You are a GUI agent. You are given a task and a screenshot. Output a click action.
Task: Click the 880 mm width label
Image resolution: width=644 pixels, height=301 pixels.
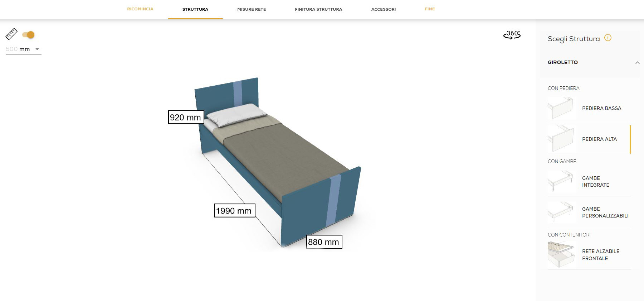pos(324,242)
